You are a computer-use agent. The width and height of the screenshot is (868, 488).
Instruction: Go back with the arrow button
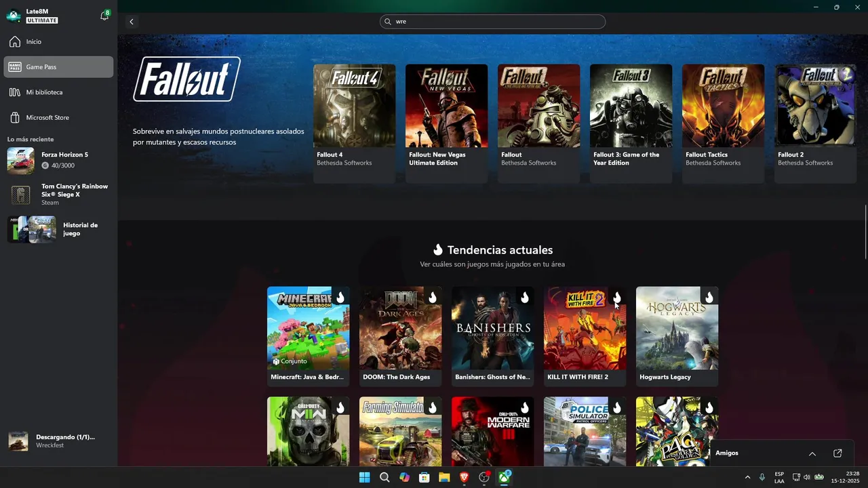[x=132, y=22]
